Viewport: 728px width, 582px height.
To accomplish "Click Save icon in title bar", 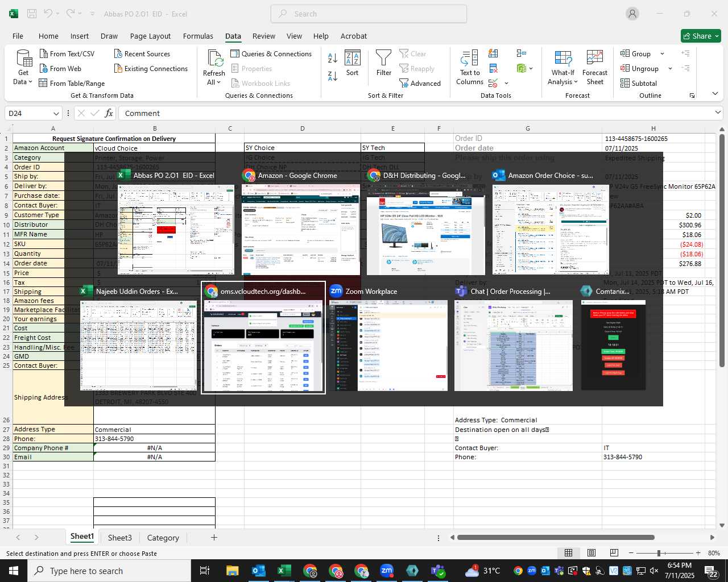I will 32,14.
